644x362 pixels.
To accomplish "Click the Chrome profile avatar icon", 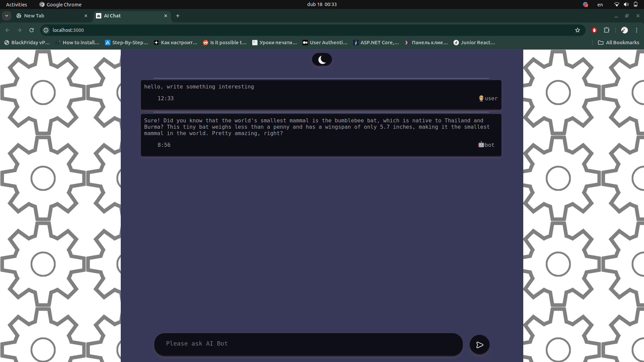I will coord(624,30).
